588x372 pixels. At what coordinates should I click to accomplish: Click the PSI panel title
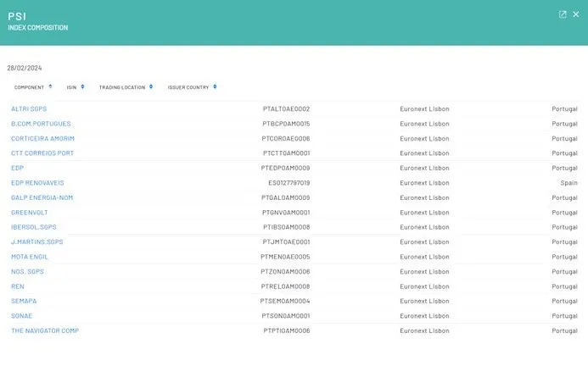17,16
